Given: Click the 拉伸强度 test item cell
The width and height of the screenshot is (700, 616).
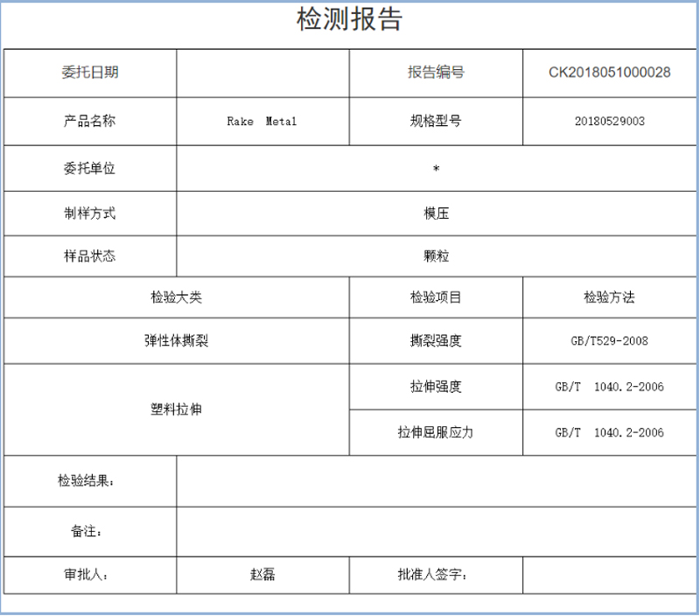Looking at the screenshot, I should coord(436,387).
